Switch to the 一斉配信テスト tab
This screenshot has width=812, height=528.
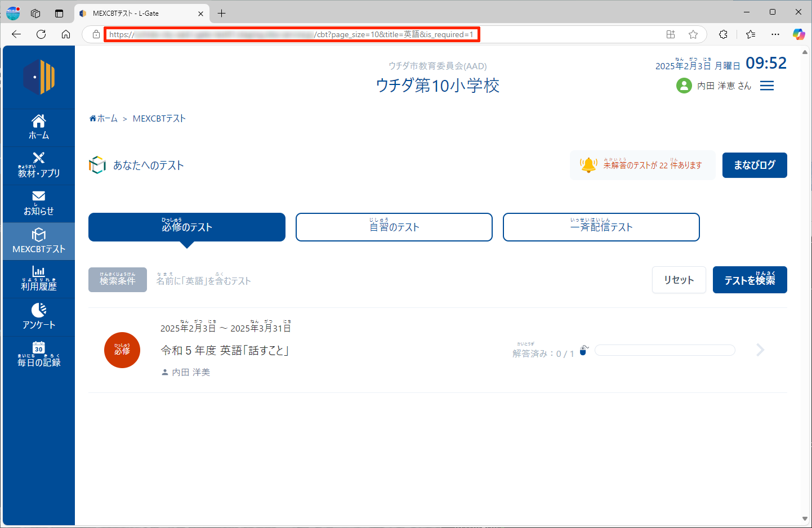coord(601,227)
